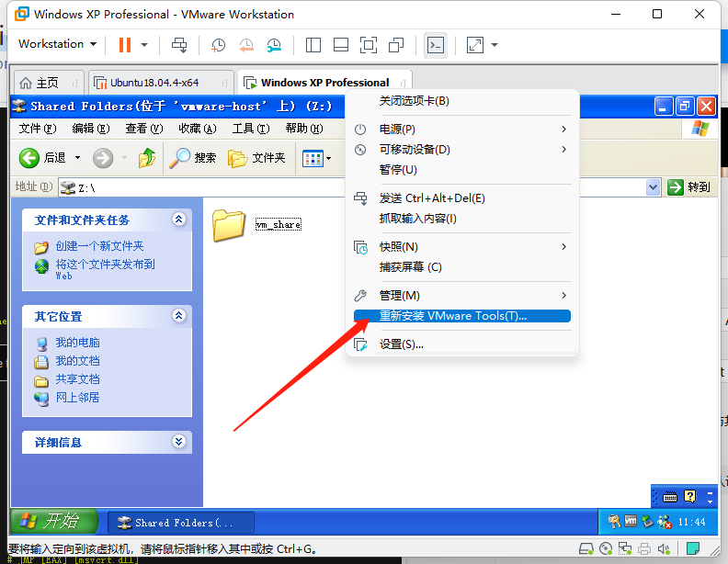Click the language bar help question mark icon

(x=690, y=497)
